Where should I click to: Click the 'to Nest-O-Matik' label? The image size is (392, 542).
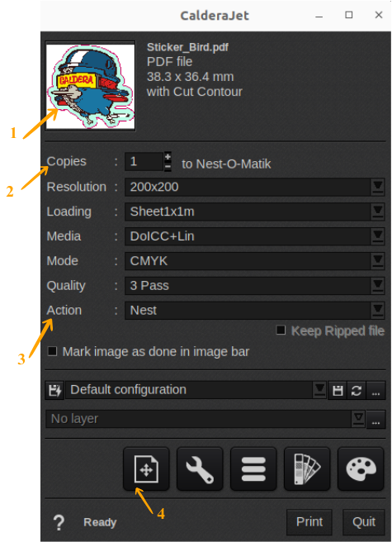click(226, 164)
